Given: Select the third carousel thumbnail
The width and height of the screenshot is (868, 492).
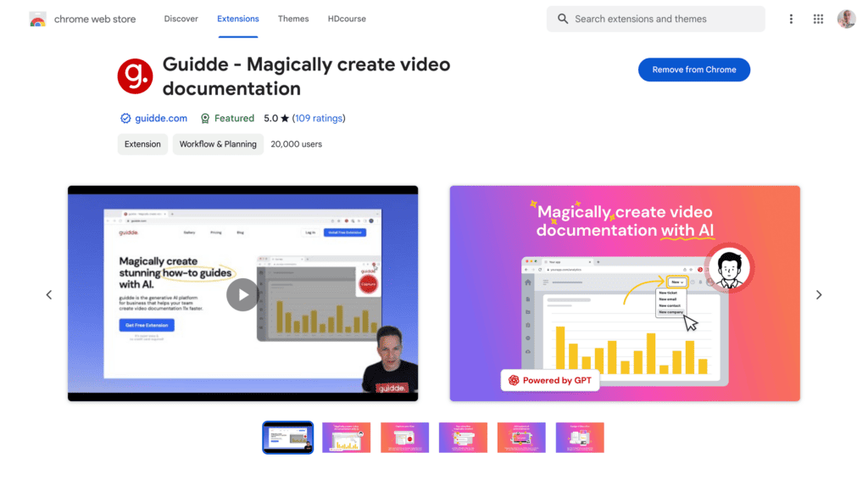Looking at the screenshot, I should pyautogui.click(x=404, y=438).
